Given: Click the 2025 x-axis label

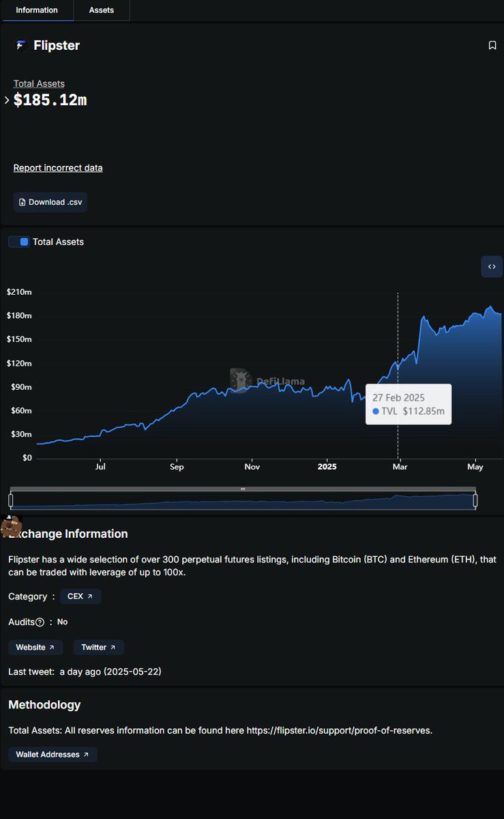Looking at the screenshot, I should point(327,468).
